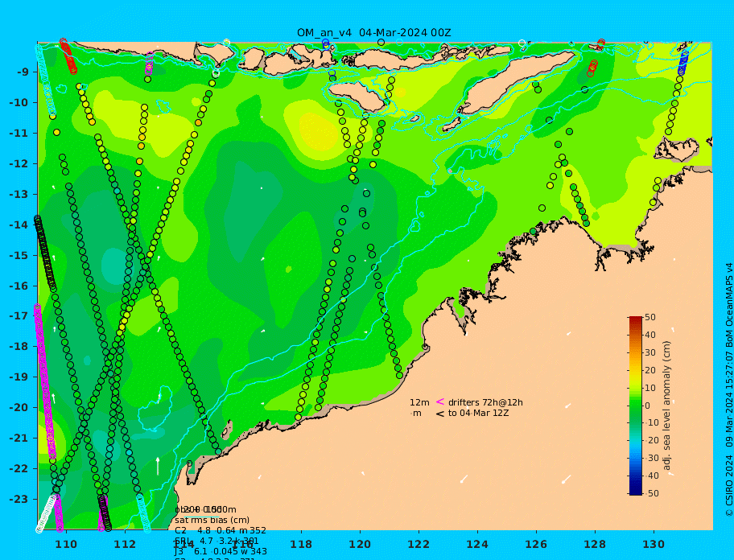This screenshot has height=560, width=734.
Task: Click the latitude label '-13'
Action: coord(19,194)
